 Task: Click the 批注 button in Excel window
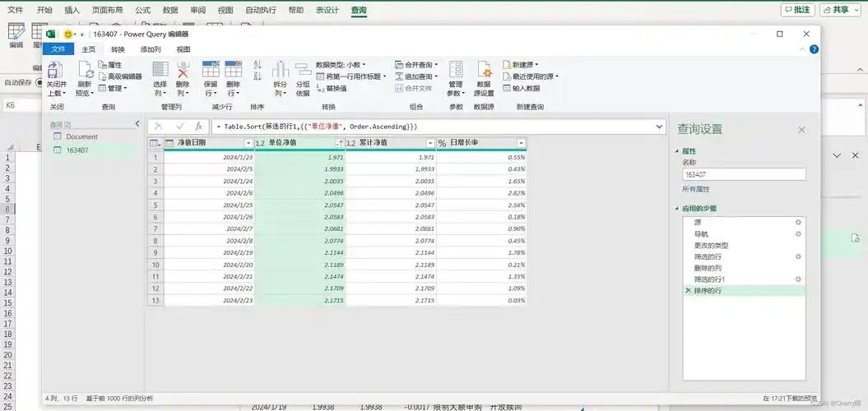pyautogui.click(x=798, y=10)
